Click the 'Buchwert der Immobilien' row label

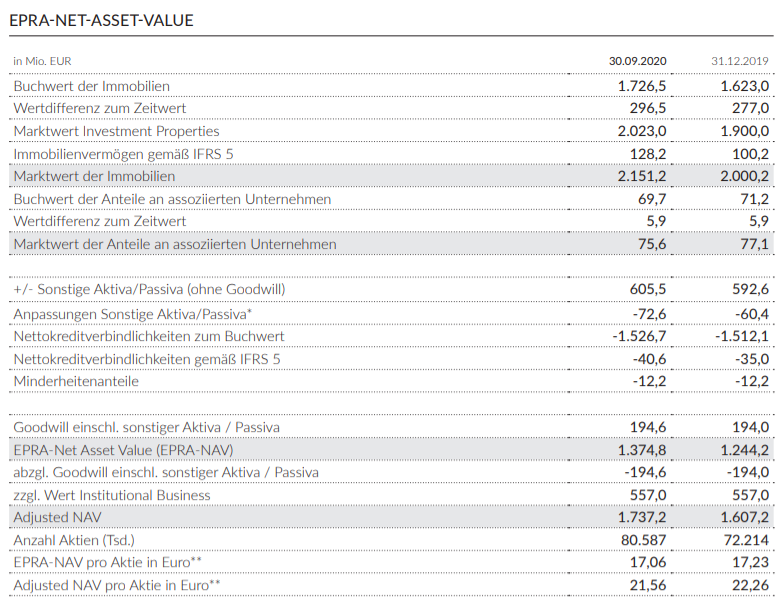pyautogui.click(x=91, y=86)
